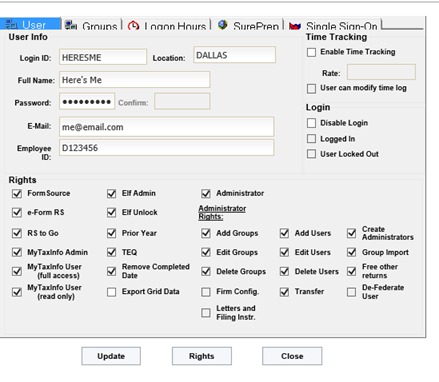Check the Disable Login box
The height and width of the screenshot is (382, 439).
tap(311, 123)
